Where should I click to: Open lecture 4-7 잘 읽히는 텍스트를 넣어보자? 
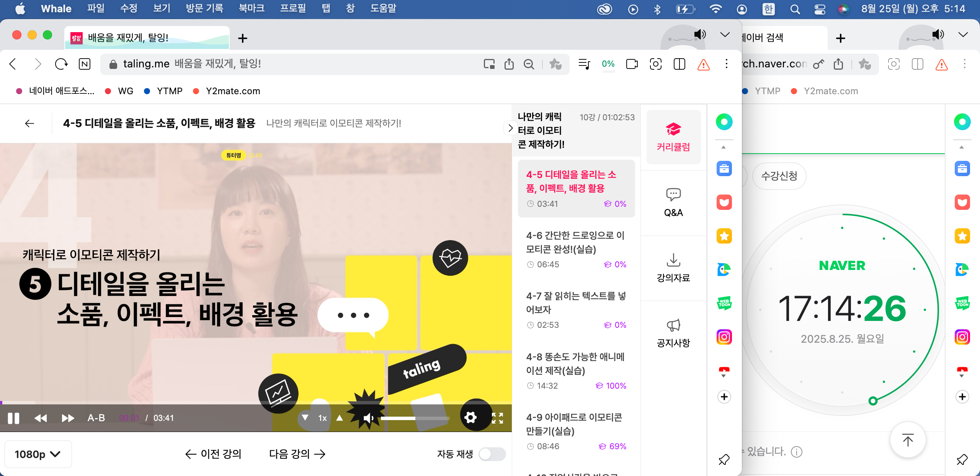[576, 303]
